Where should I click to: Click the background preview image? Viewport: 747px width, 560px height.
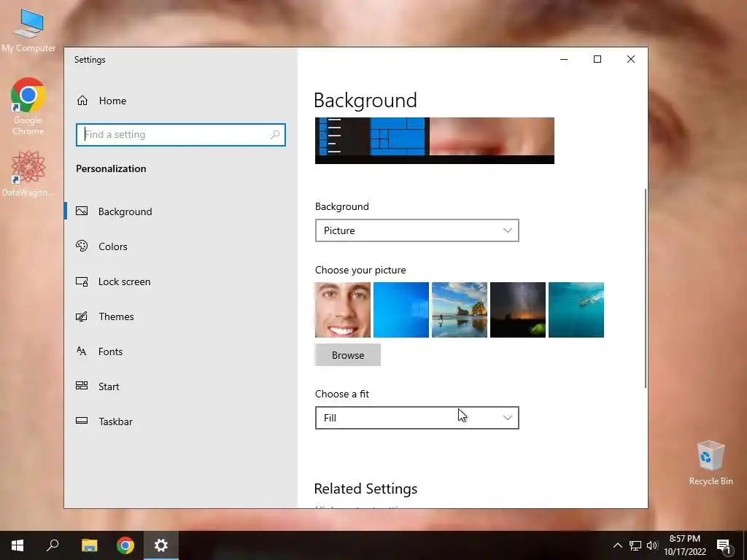tap(435, 141)
